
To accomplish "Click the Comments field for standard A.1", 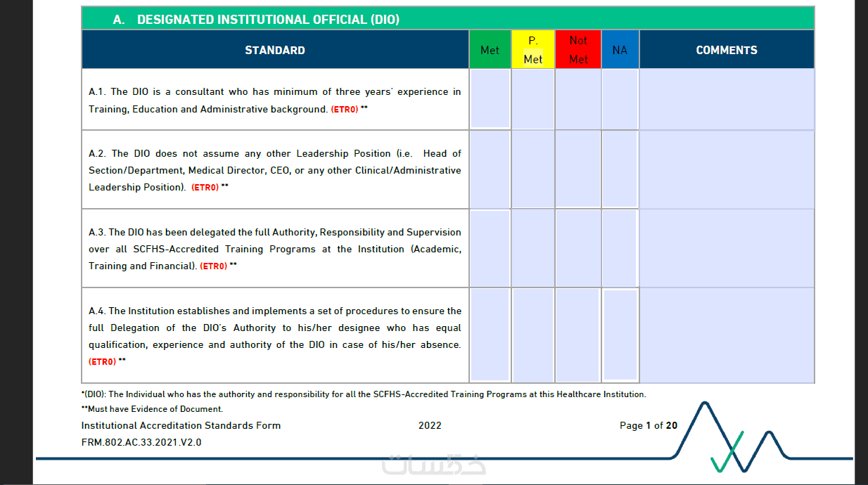I will pyautogui.click(x=727, y=99).
